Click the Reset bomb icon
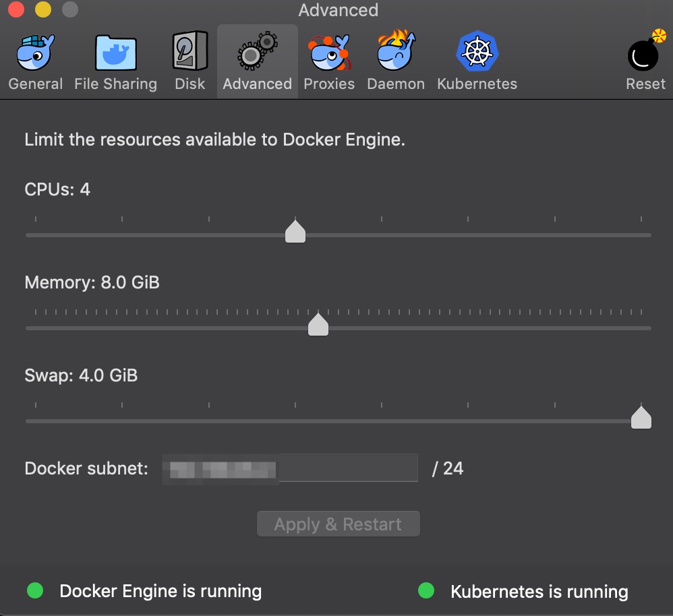Viewport: 673px width, 616px height. pos(643,55)
